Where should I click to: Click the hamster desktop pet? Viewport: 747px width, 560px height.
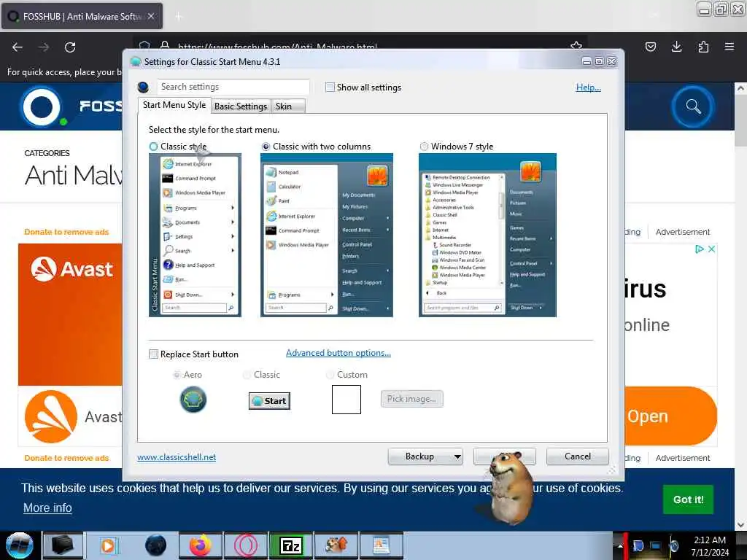511,488
